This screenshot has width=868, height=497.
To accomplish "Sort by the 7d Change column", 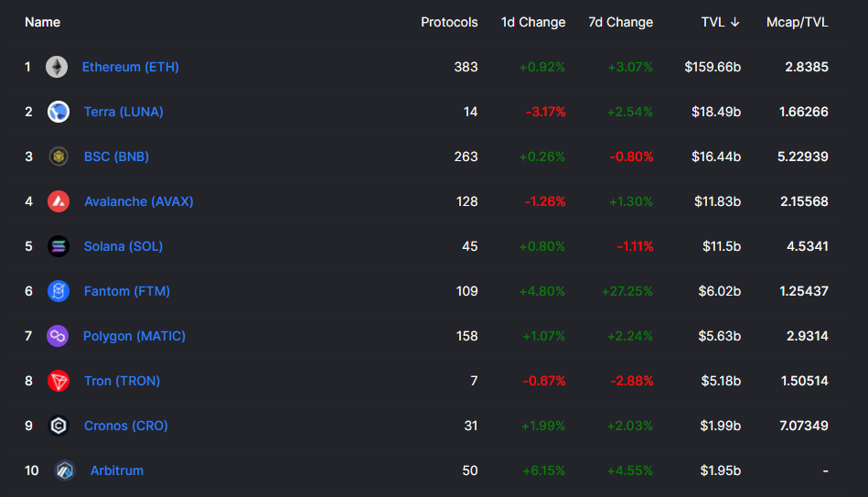I will tap(620, 22).
